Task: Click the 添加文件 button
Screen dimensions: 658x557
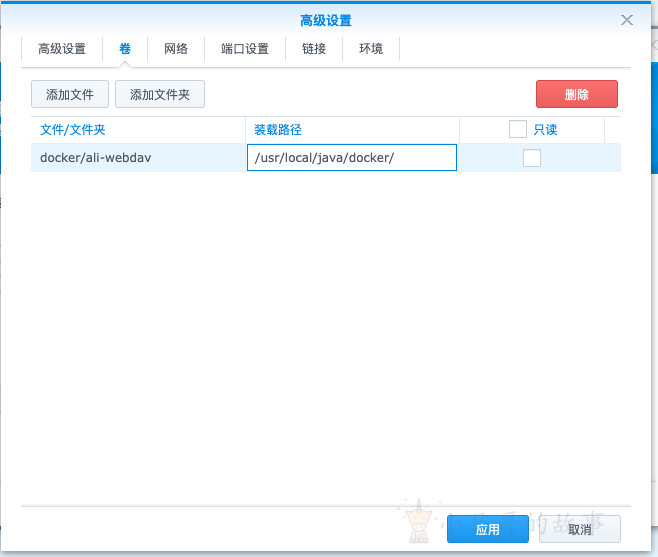Action: coord(70,94)
